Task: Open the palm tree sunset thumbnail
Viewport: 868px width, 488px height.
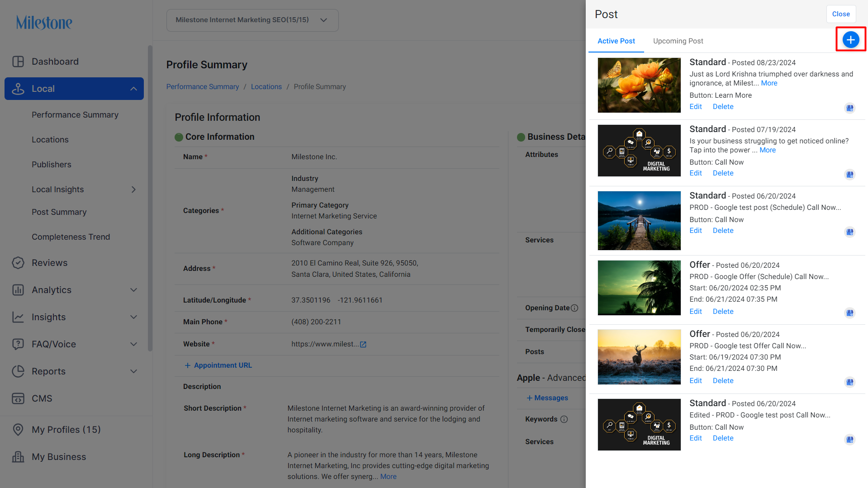Action: 639,288
